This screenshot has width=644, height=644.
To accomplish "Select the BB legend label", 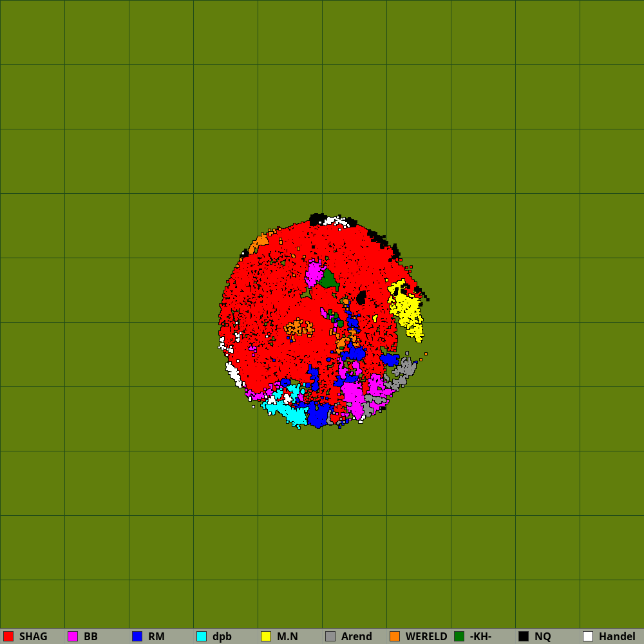I will 91,637.
